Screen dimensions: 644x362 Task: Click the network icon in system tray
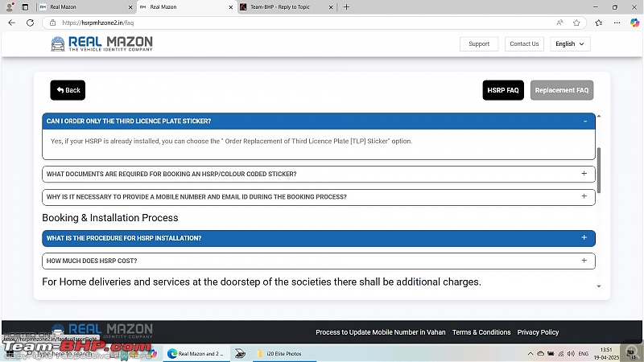(561, 353)
